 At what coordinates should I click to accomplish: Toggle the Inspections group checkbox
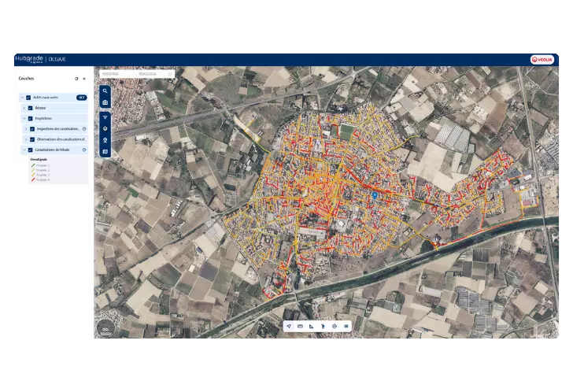(31, 118)
